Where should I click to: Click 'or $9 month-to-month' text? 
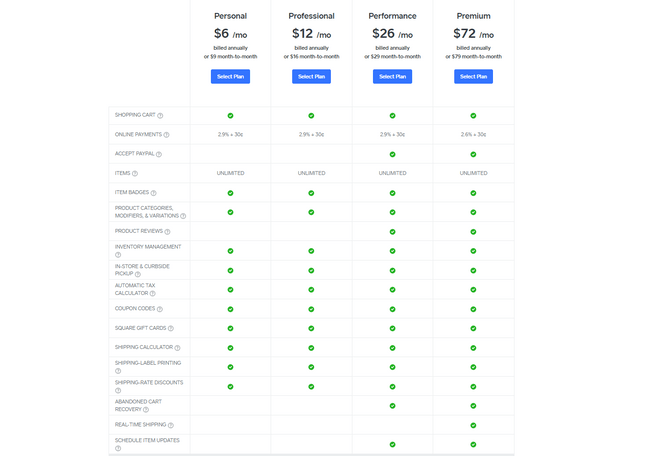pyautogui.click(x=230, y=57)
